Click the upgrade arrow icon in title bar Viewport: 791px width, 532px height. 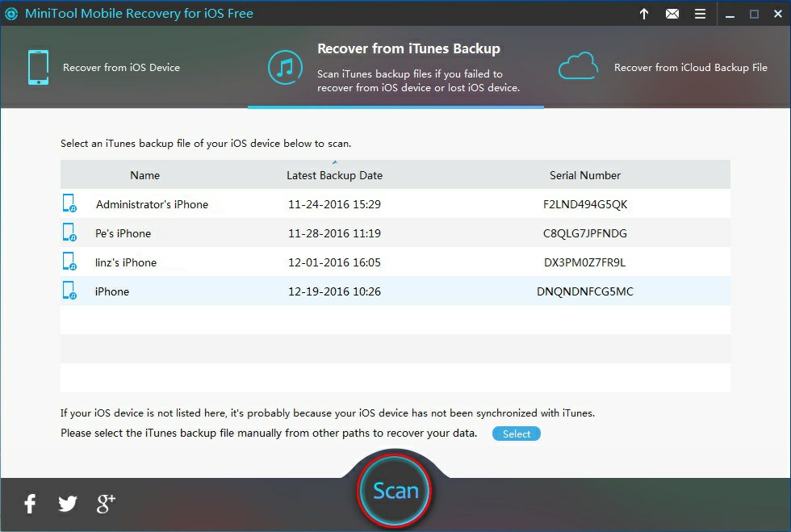click(x=644, y=14)
